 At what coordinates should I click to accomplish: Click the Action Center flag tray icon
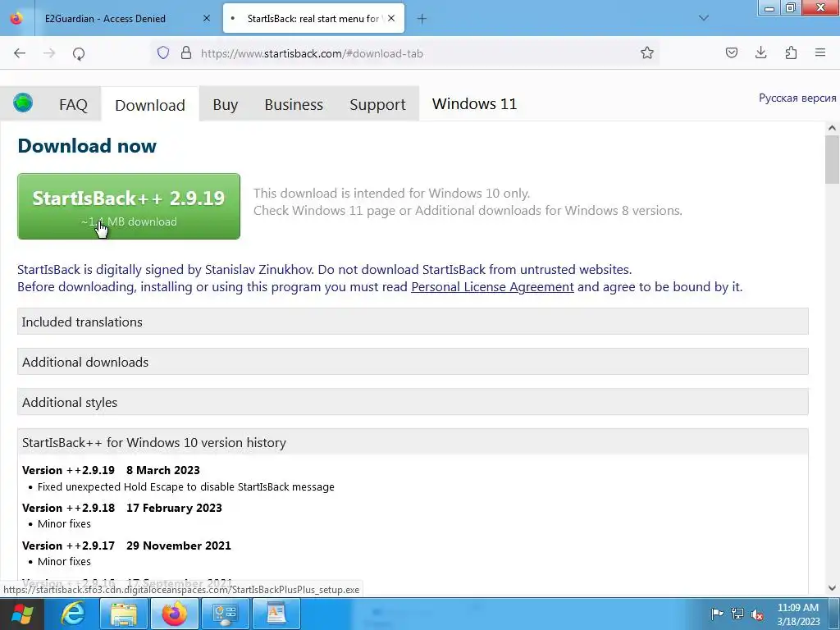click(717, 614)
